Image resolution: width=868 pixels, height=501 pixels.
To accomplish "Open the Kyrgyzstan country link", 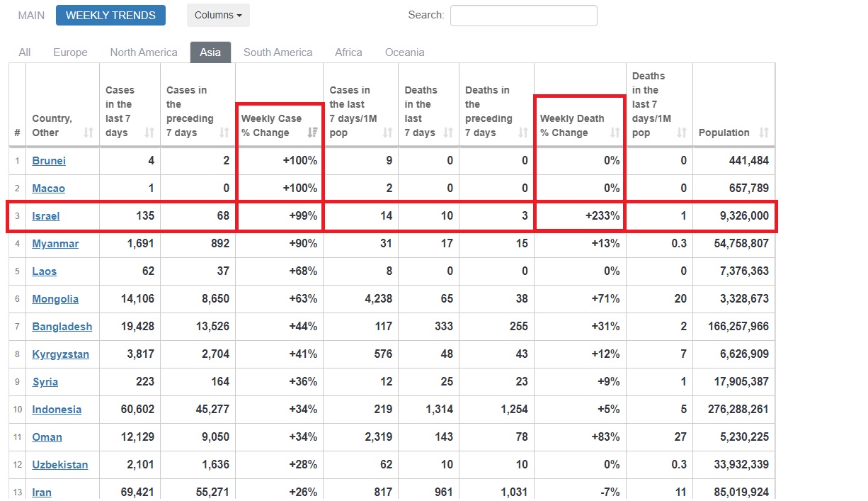I will coord(61,354).
